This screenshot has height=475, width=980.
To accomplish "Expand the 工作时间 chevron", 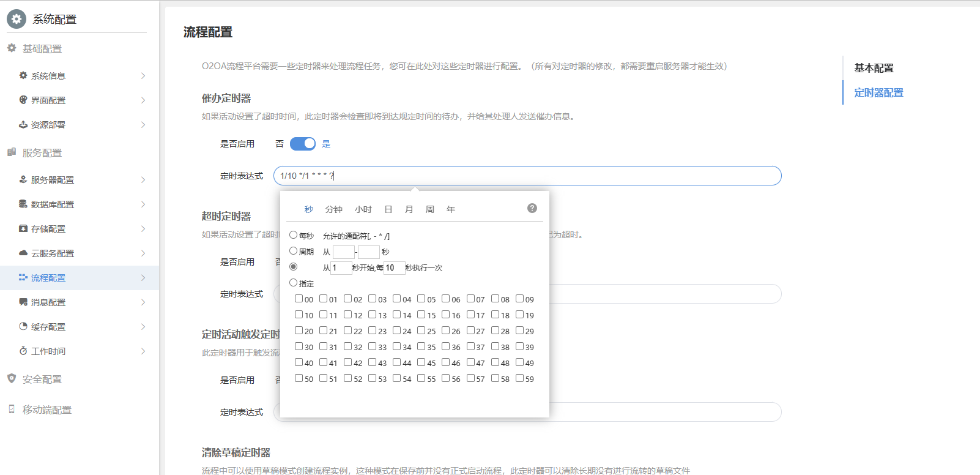I will 143,351.
